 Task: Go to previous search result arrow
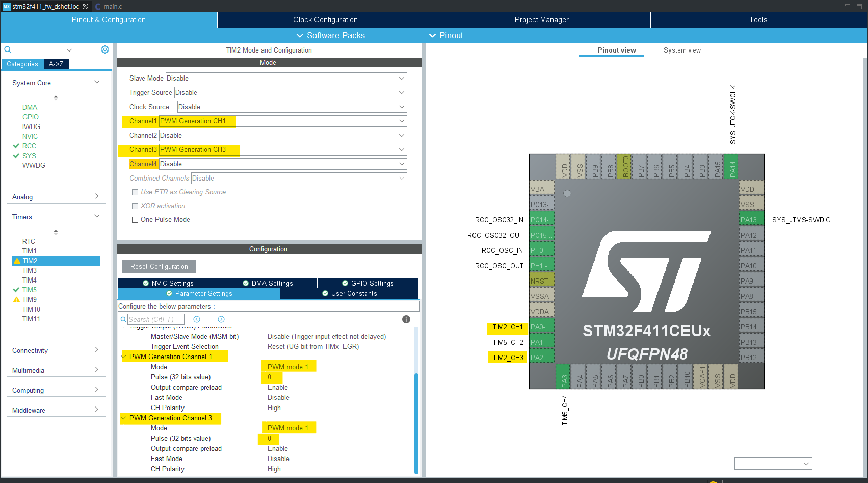point(197,319)
